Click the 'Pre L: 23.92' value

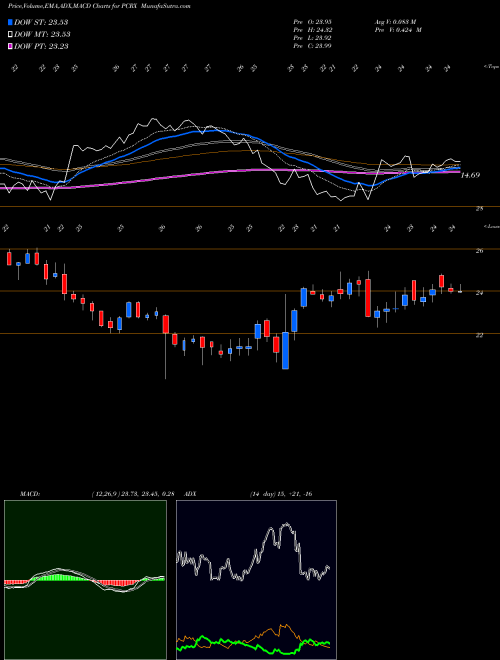click(312, 37)
